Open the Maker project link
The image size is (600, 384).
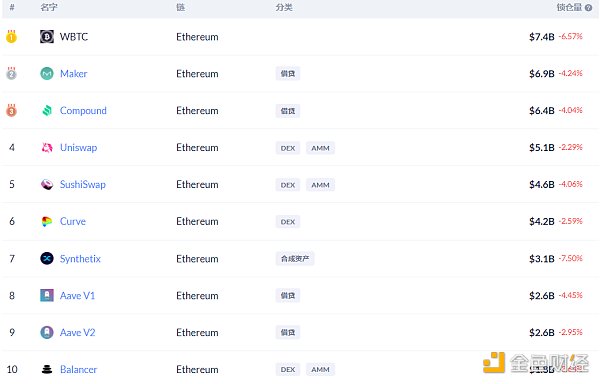pos(73,73)
